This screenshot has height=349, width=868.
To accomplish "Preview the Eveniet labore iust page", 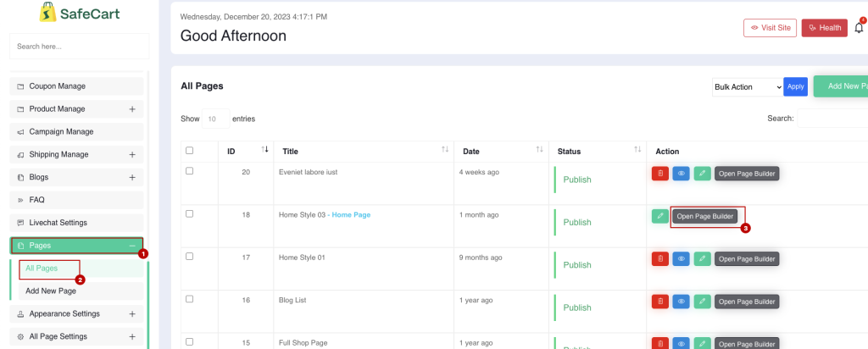I will coord(681,174).
